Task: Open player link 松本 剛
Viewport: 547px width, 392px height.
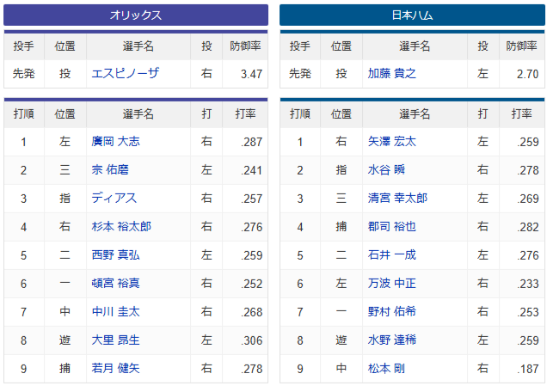Action: point(386,368)
